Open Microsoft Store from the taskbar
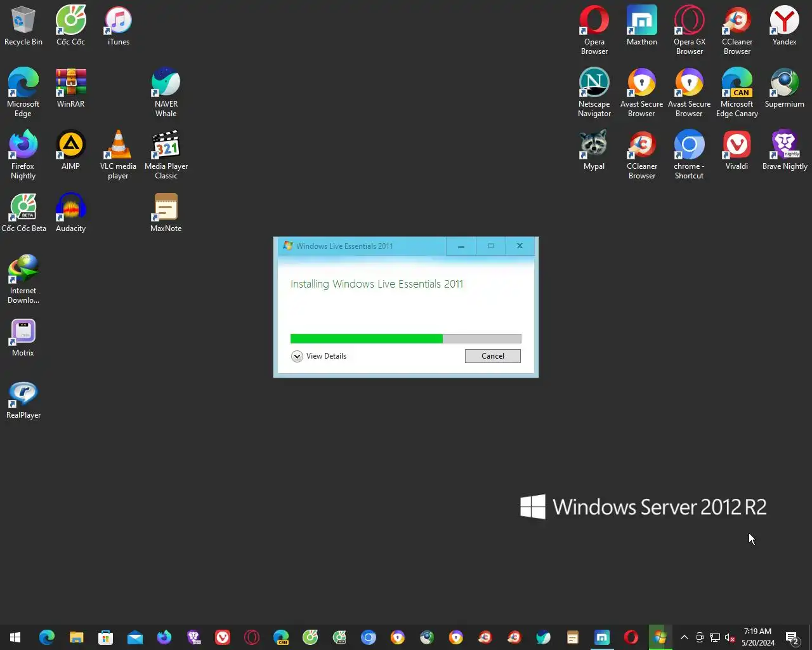 (x=105, y=637)
